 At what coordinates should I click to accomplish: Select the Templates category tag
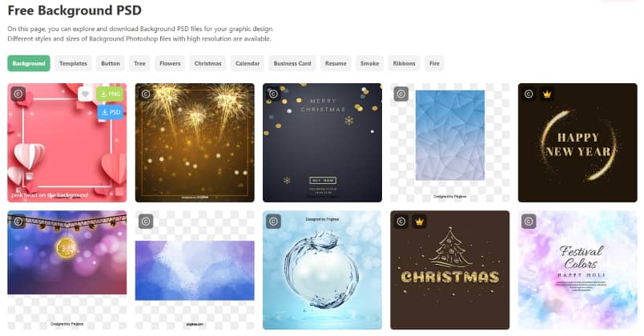pos(73,63)
